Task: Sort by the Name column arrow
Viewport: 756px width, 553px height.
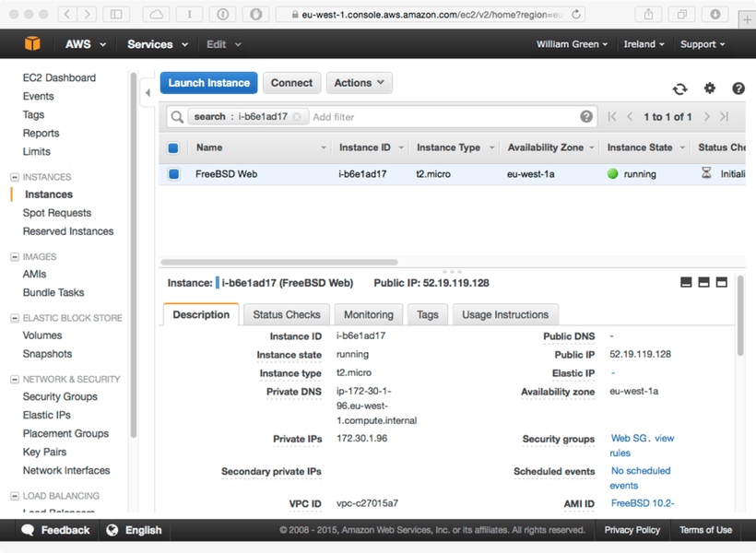Action: point(324,148)
